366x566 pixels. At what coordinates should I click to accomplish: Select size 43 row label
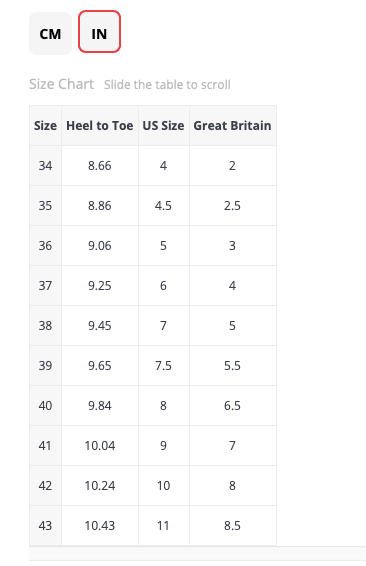pyautogui.click(x=45, y=526)
